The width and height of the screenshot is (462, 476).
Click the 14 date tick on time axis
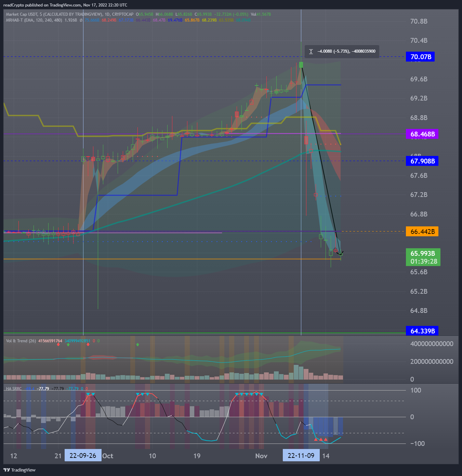tap(326, 456)
